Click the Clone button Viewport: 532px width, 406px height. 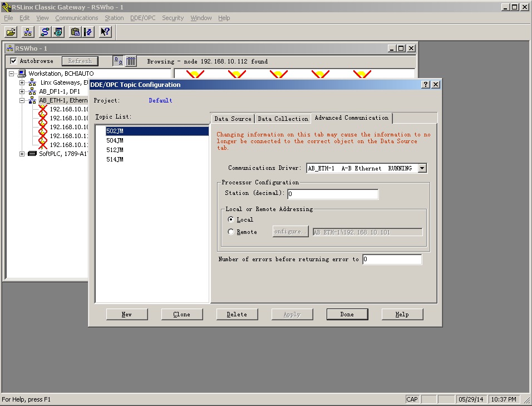coord(182,314)
